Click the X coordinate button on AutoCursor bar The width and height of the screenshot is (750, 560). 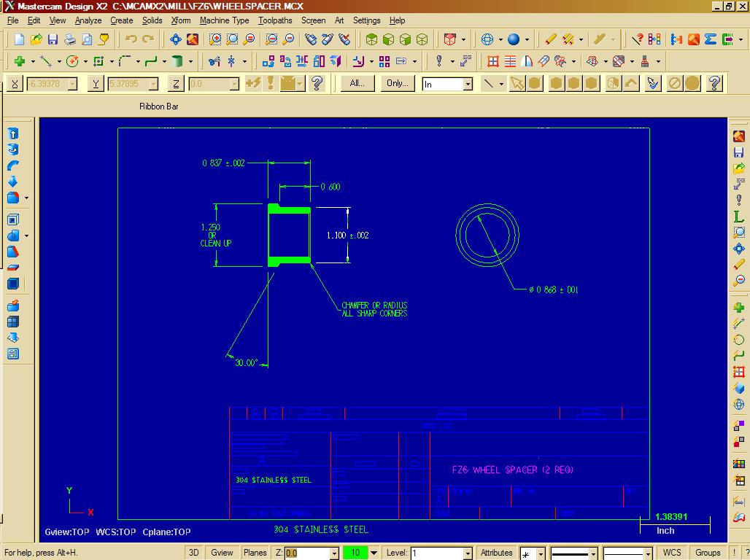(x=15, y=84)
